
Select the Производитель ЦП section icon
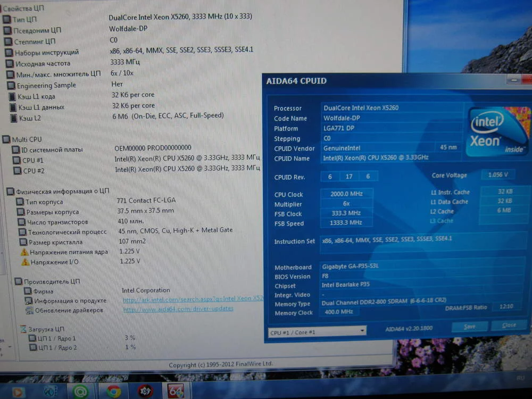(x=18, y=281)
